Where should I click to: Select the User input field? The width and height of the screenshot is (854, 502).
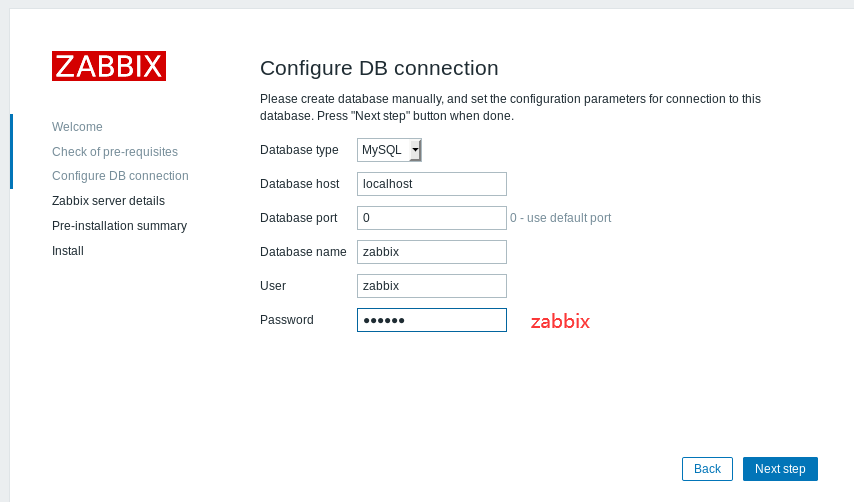point(431,286)
